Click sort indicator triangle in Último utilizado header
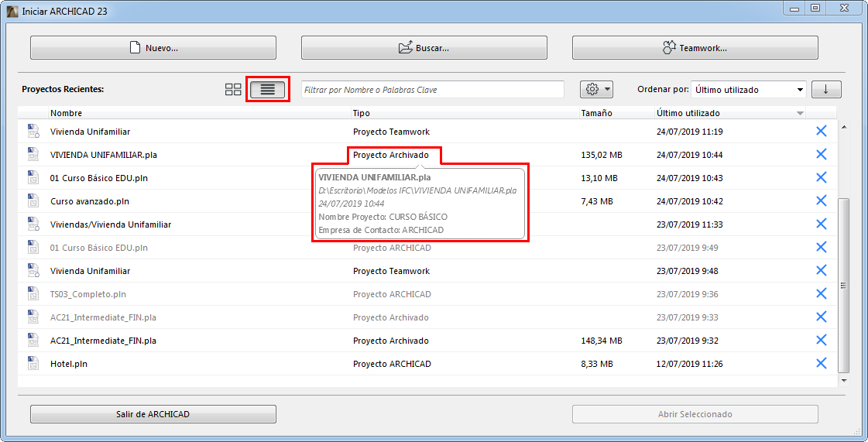 [x=800, y=114]
